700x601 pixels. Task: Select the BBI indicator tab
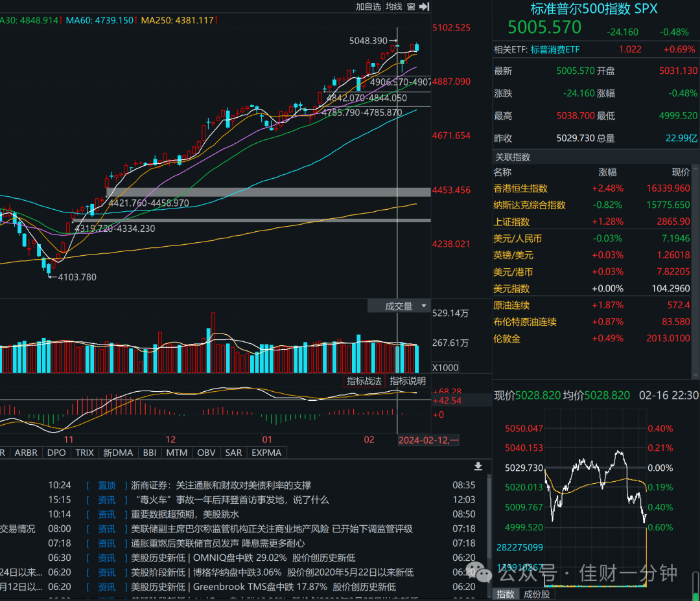click(150, 453)
